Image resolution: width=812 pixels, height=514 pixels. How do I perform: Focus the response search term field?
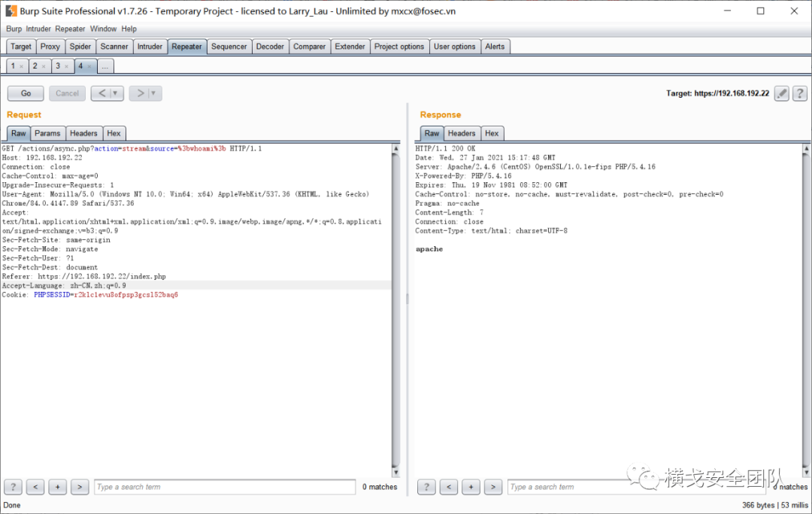(637, 487)
